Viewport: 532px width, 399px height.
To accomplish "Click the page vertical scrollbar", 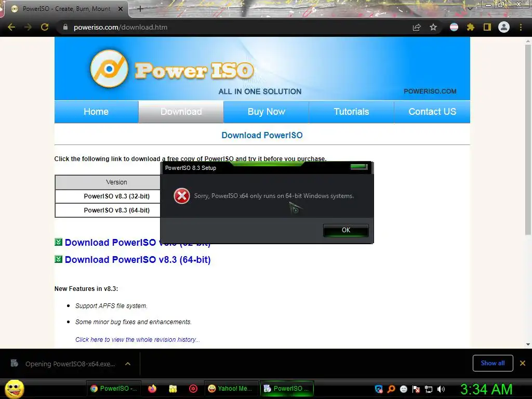I will click(x=528, y=139).
